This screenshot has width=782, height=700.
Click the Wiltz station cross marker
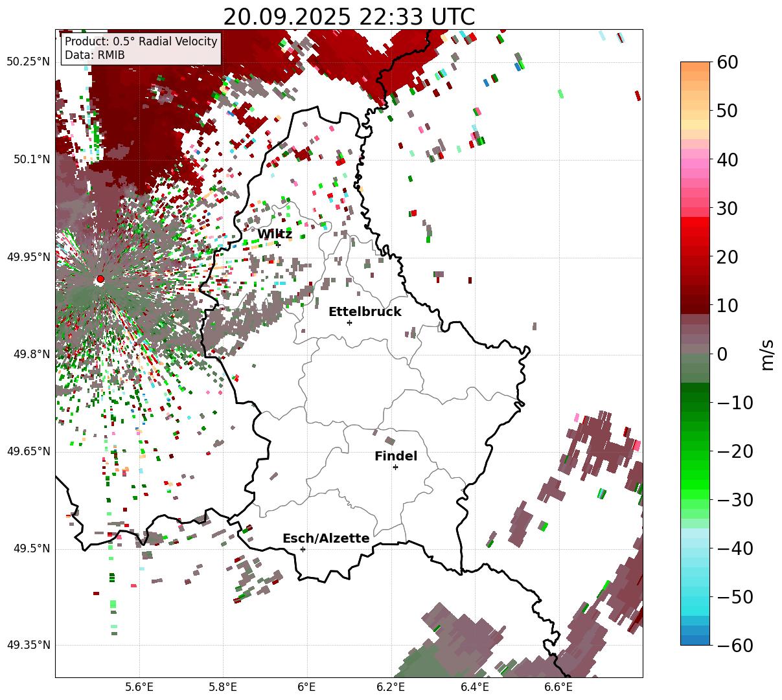pos(278,245)
